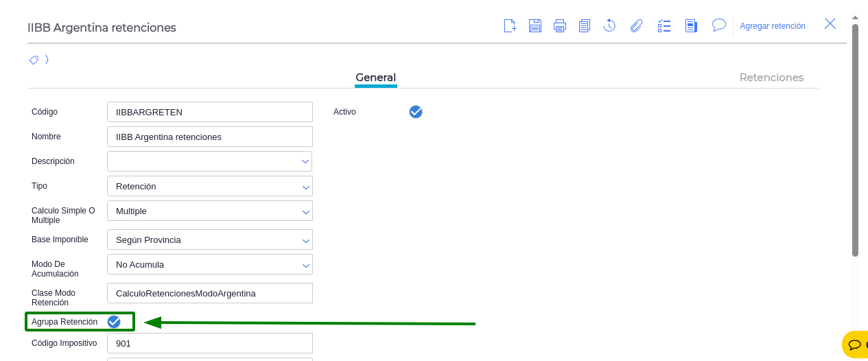Click the yellow chat widget button
The height and width of the screenshot is (361, 868).
click(x=855, y=344)
